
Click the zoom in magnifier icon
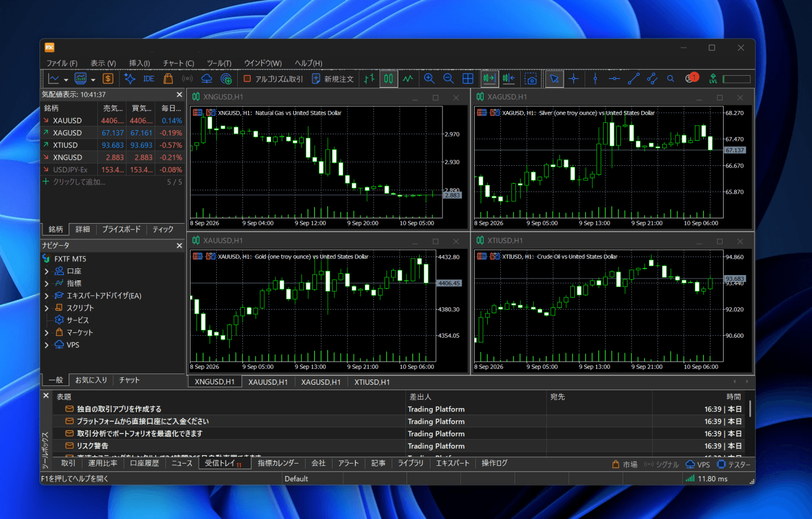pos(429,79)
